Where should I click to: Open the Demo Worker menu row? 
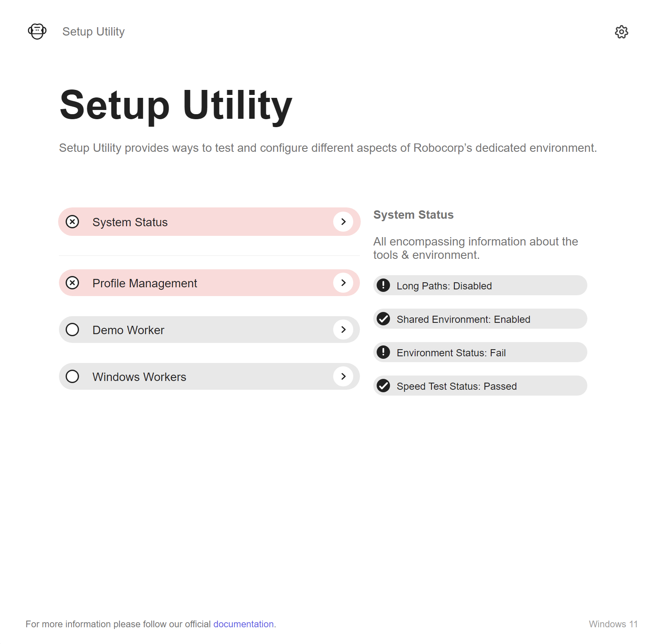[x=209, y=330]
